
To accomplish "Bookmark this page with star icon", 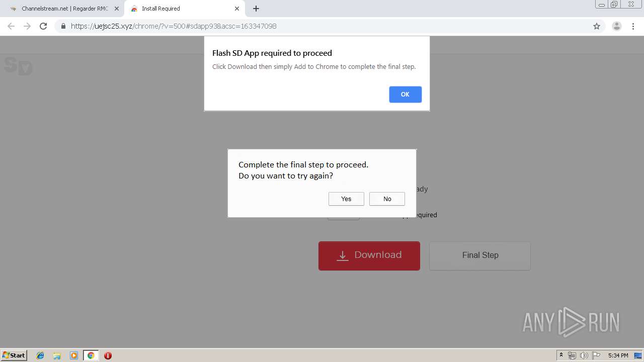I will coord(597,26).
